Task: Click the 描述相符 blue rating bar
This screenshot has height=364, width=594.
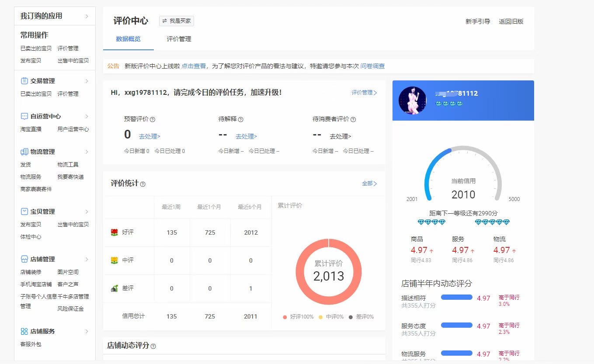Action: [457, 298]
